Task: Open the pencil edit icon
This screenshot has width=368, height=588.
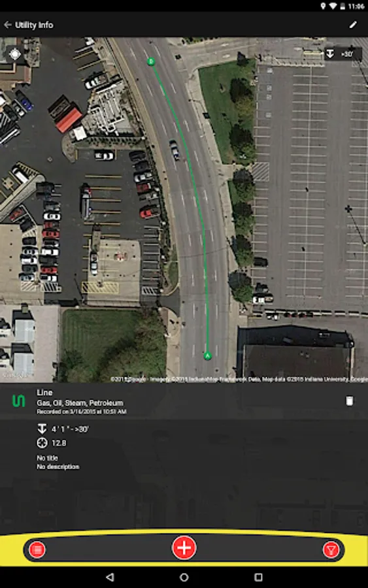Action: click(353, 25)
